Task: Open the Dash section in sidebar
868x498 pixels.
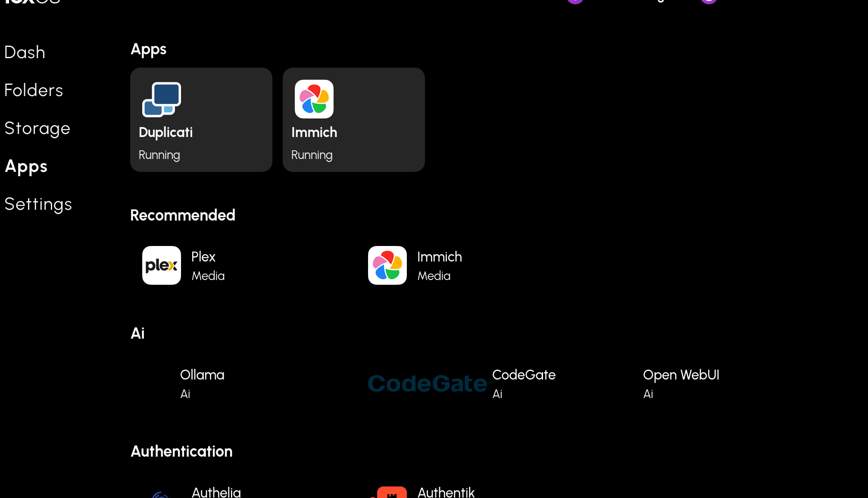Action: 25,53
